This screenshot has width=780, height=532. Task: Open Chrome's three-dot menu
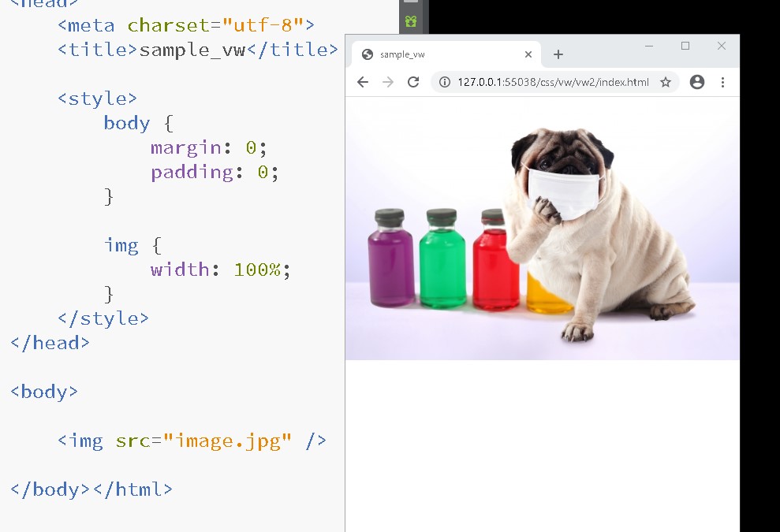(722, 82)
